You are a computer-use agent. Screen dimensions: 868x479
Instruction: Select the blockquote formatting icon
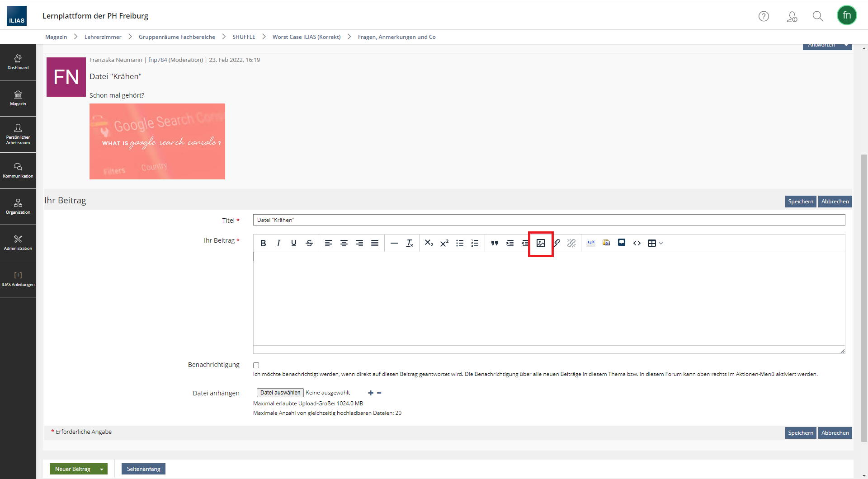pyautogui.click(x=495, y=243)
